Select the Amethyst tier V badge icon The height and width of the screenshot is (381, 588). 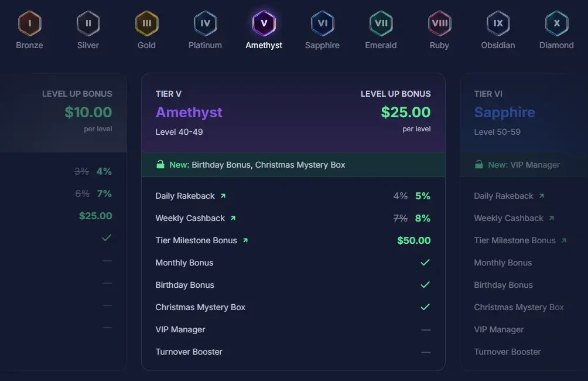(x=264, y=23)
